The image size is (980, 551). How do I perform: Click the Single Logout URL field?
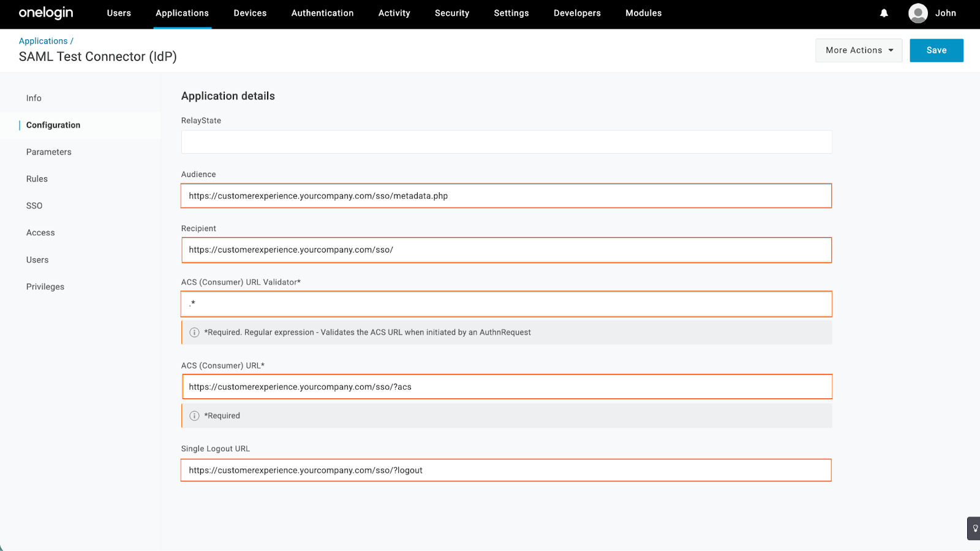pyautogui.click(x=506, y=470)
